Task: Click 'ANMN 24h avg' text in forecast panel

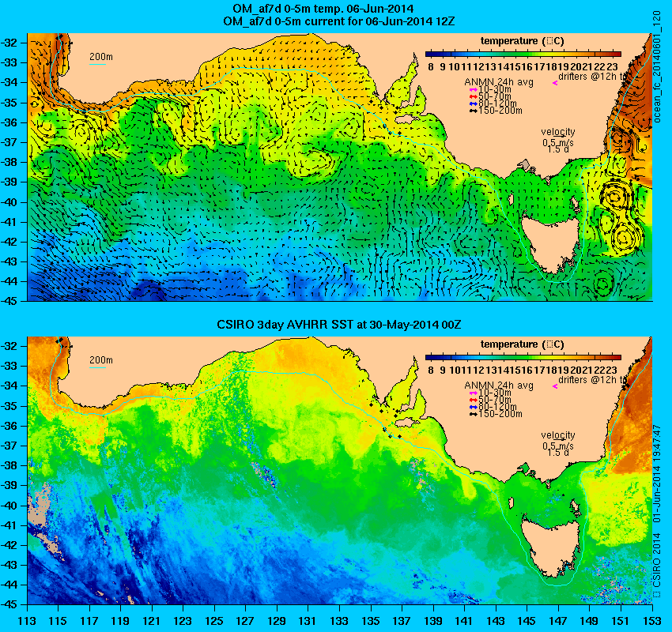Action: click(x=499, y=82)
